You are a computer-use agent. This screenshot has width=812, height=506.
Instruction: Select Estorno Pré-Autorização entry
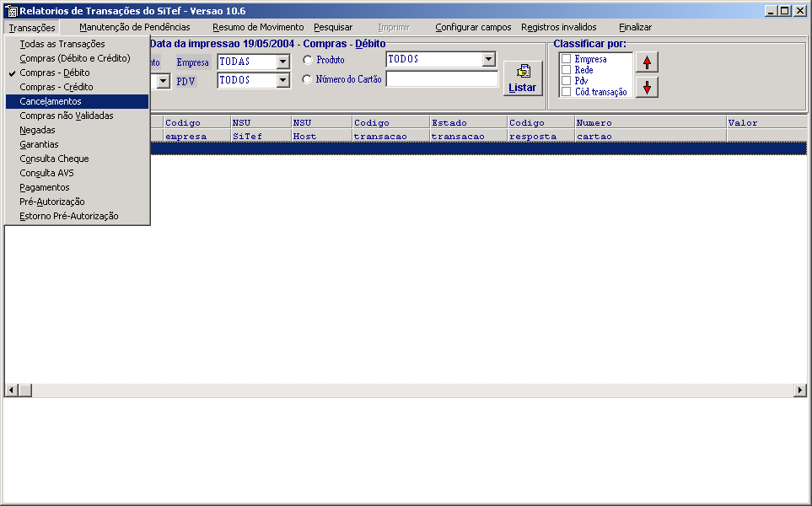click(78, 217)
